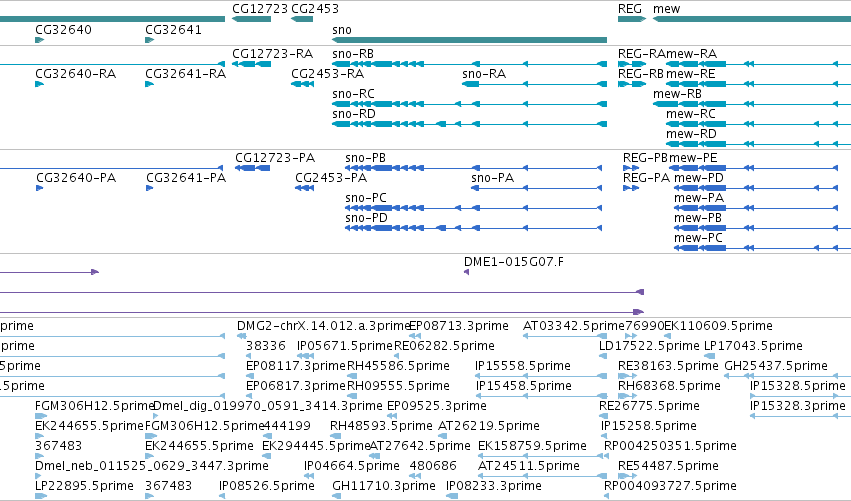Select the mew gene label
851x501 pixels.
(x=666, y=9)
